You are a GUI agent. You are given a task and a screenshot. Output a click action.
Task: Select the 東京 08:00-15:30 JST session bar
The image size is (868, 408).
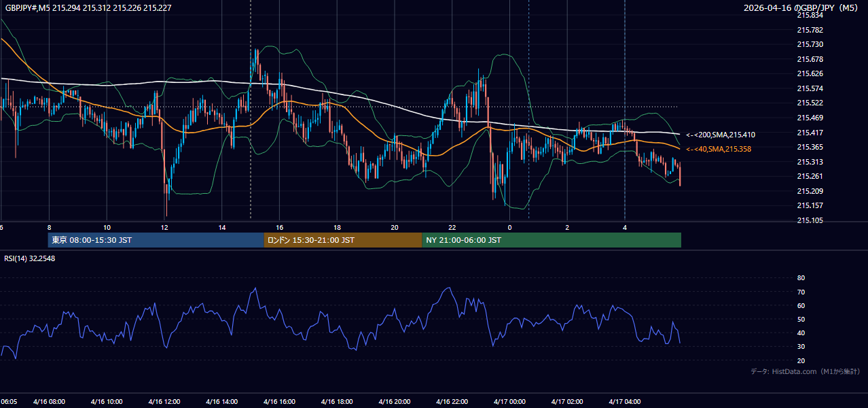tap(156, 240)
